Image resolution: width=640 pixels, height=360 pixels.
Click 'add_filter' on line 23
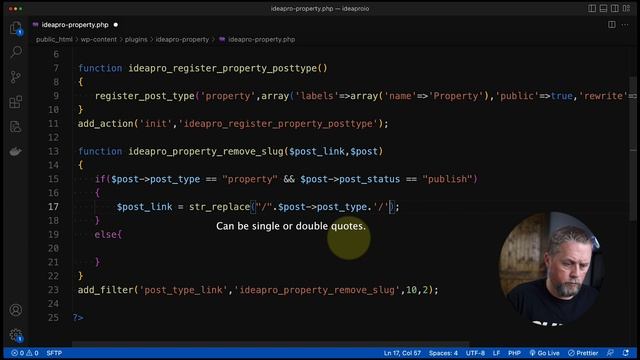(x=106, y=290)
